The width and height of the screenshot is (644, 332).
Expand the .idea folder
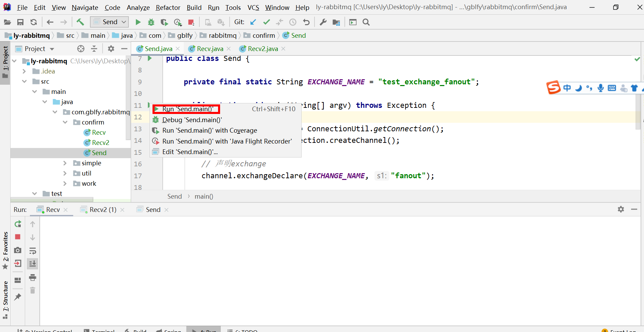(24, 71)
